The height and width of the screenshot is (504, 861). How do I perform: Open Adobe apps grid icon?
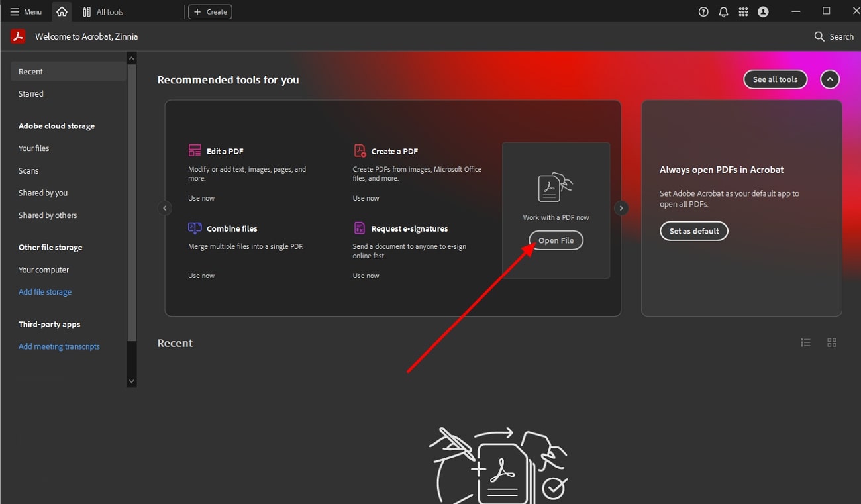pos(743,12)
